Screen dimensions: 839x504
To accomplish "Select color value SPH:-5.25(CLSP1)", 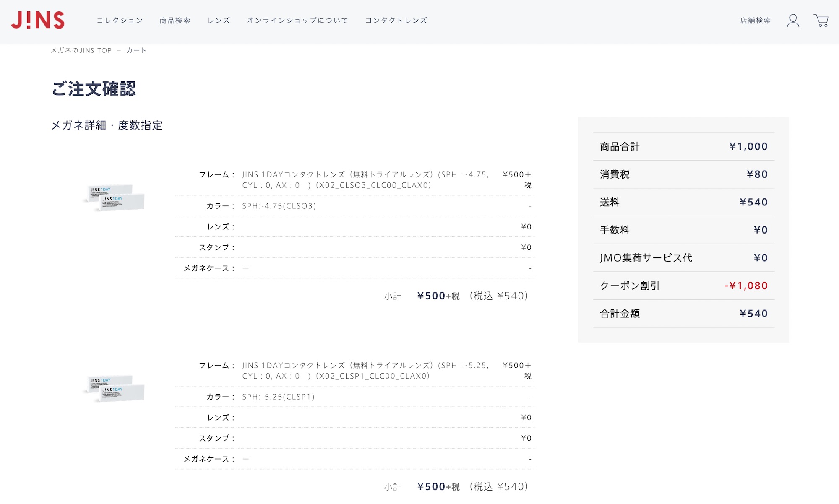I will tap(278, 397).
